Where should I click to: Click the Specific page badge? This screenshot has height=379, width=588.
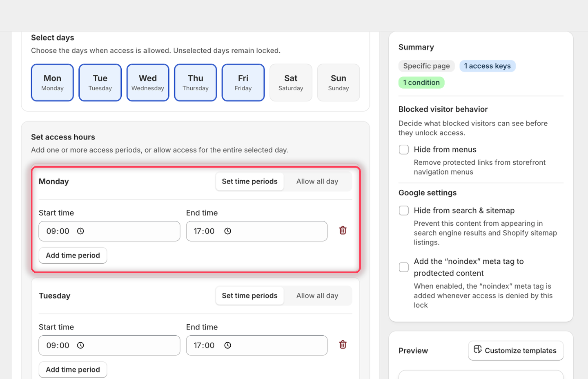tap(427, 66)
